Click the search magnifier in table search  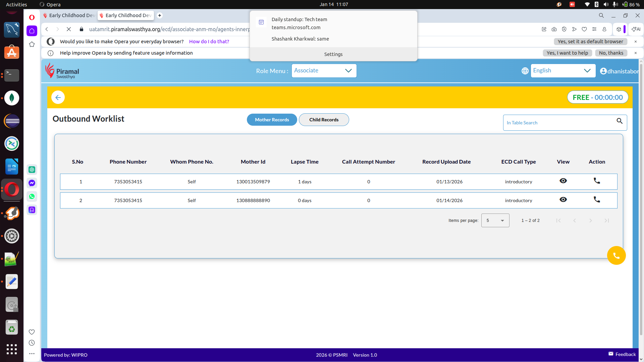pyautogui.click(x=619, y=121)
